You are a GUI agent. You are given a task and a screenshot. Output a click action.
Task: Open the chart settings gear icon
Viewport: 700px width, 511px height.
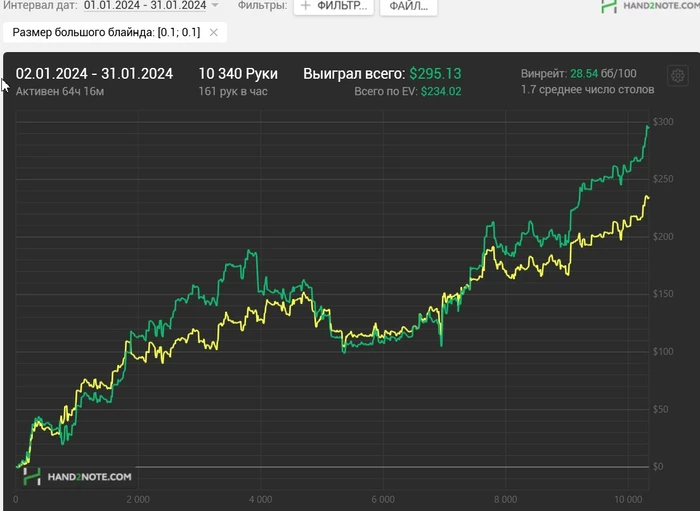pyautogui.click(x=678, y=75)
